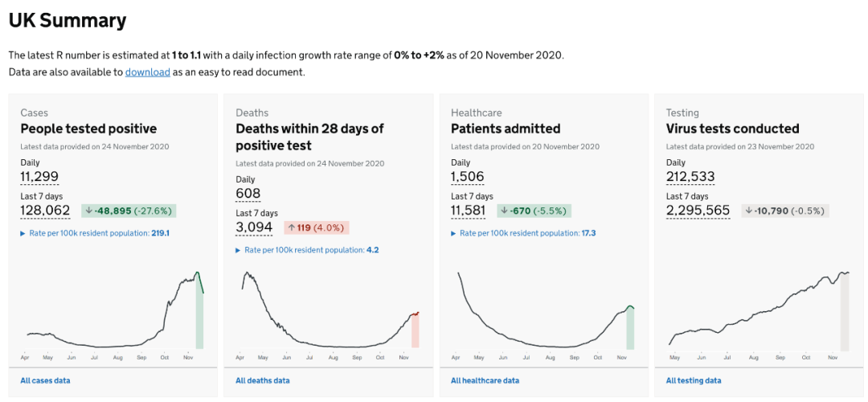Open All healthcare data link
This screenshot has height=402, width=868.
point(485,380)
